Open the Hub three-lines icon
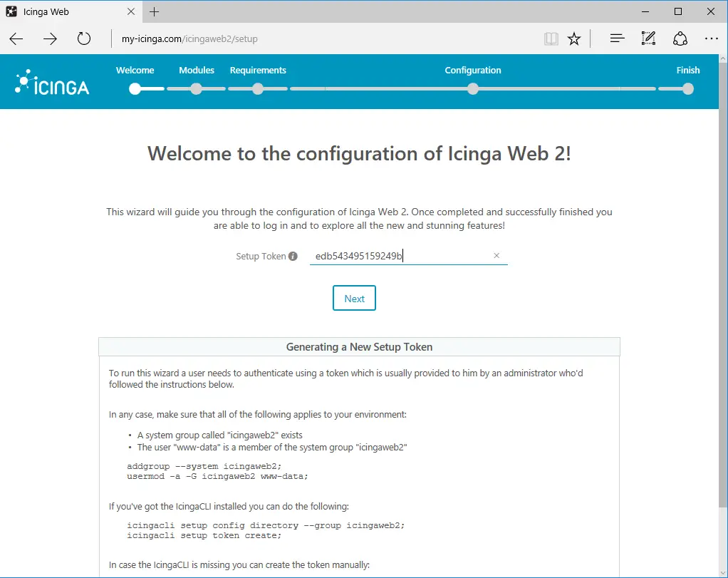 tap(617, 38)
